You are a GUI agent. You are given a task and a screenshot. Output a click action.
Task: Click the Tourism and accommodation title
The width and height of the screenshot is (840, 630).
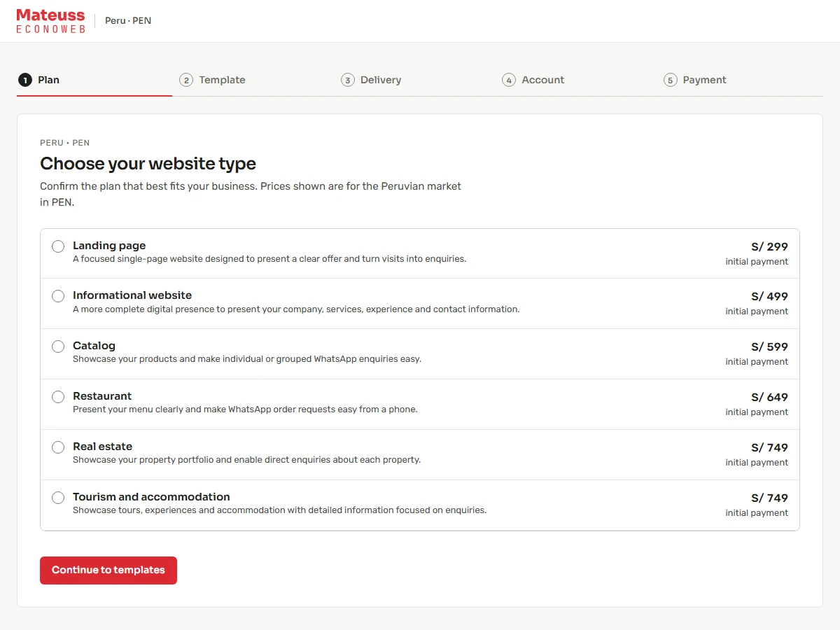(151, 497)
